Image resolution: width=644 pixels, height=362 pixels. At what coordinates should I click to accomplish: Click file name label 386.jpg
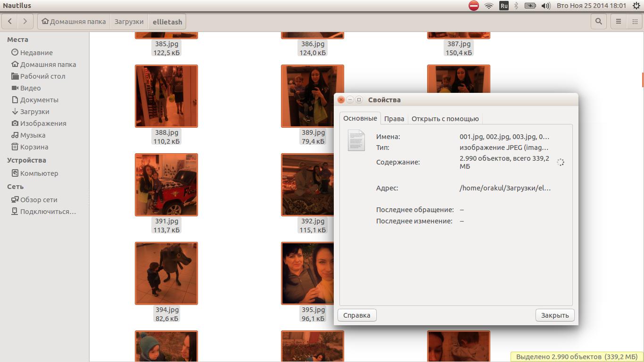pos(313,44)
